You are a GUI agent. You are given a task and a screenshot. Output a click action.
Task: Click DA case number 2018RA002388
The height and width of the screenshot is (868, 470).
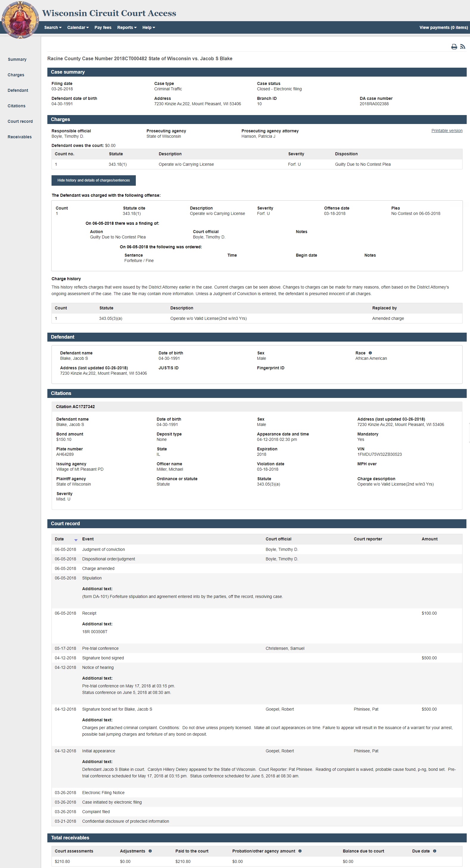(374, 104)
